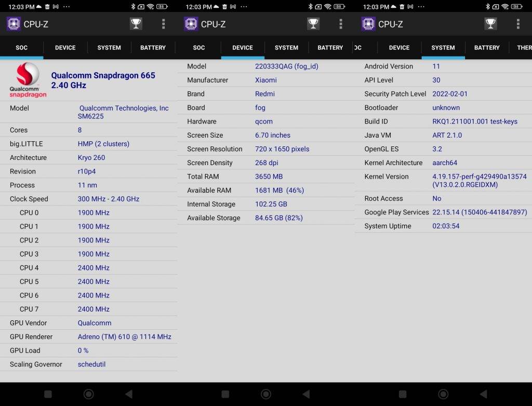Tap the '2022-02-01' security patch value
Image resolution: width=532 pixels, height=406 pixels.
pyautogui.click(x=450, y=94)
